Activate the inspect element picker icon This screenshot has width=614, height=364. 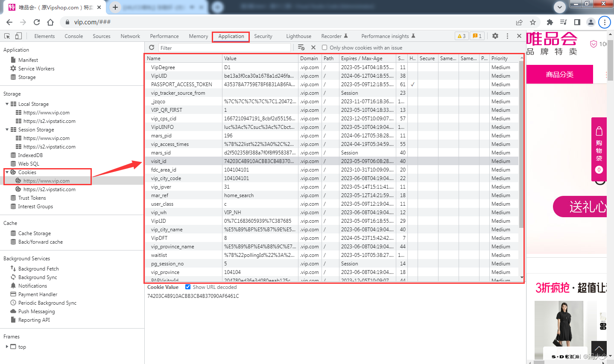pyautogui.click(x=7, y=36)
